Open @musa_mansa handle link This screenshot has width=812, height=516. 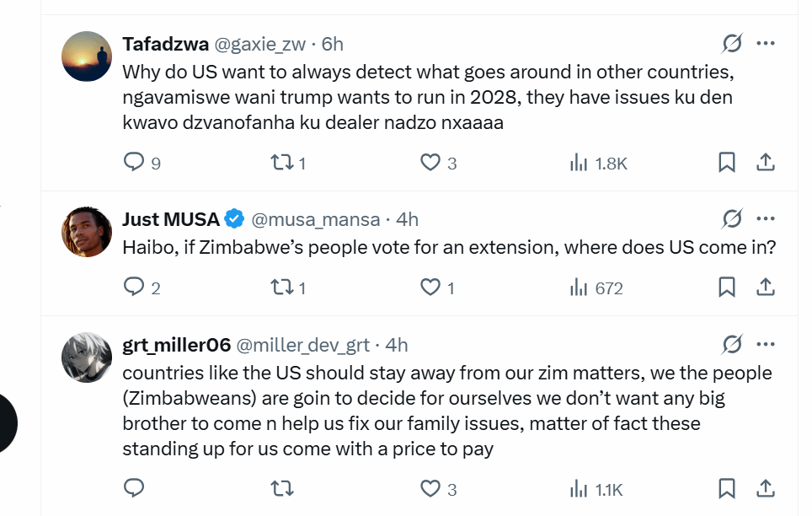pyautogui.click(x=316, y=219)
